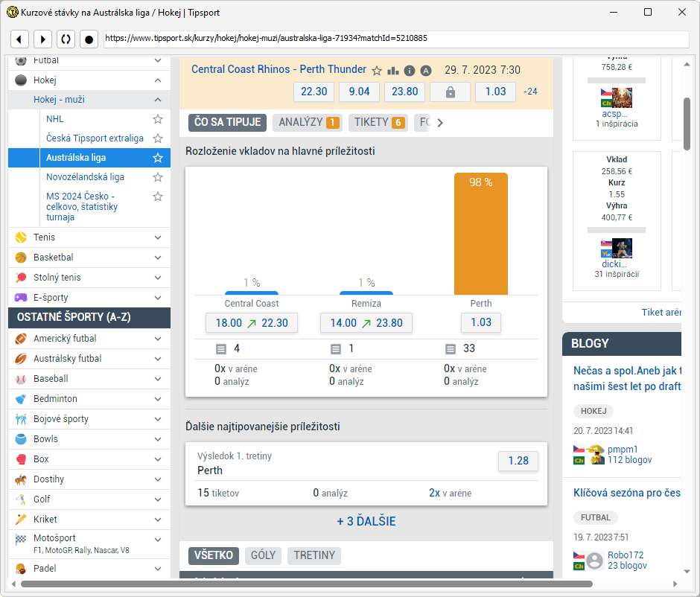Click the vertical scrollbar thumb on right
Image resolution: width=700 pixels, height=597 pixels.
point(687,124)
